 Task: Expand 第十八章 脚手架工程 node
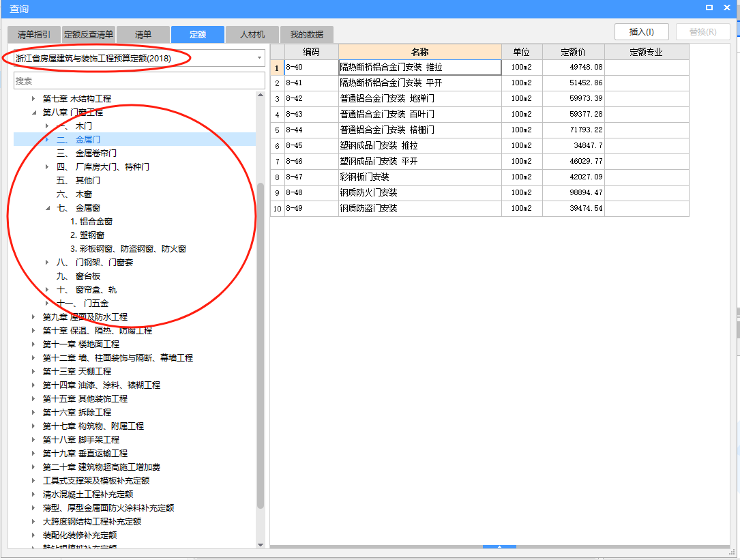tap(33, 439)
